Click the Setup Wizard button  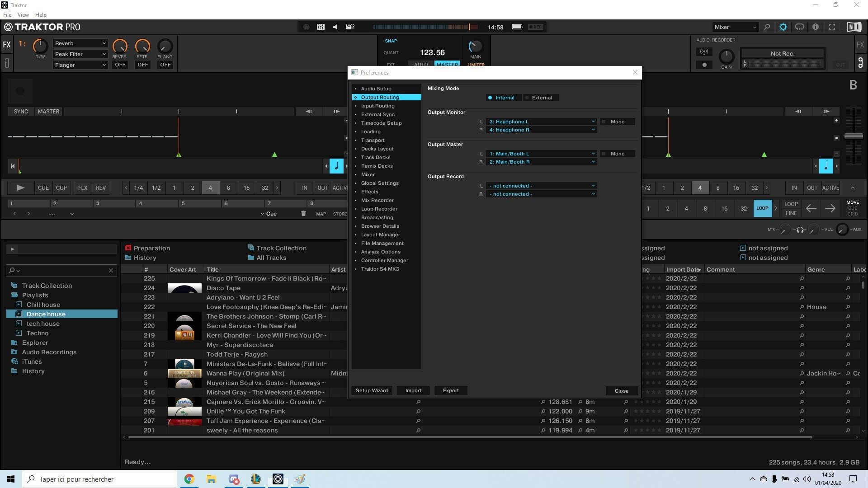(x=372, y=390)
